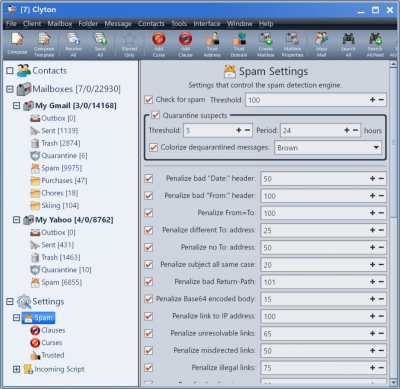
Task: Click the Trust Domain toolbar icon
Action: tap(239, 44)
